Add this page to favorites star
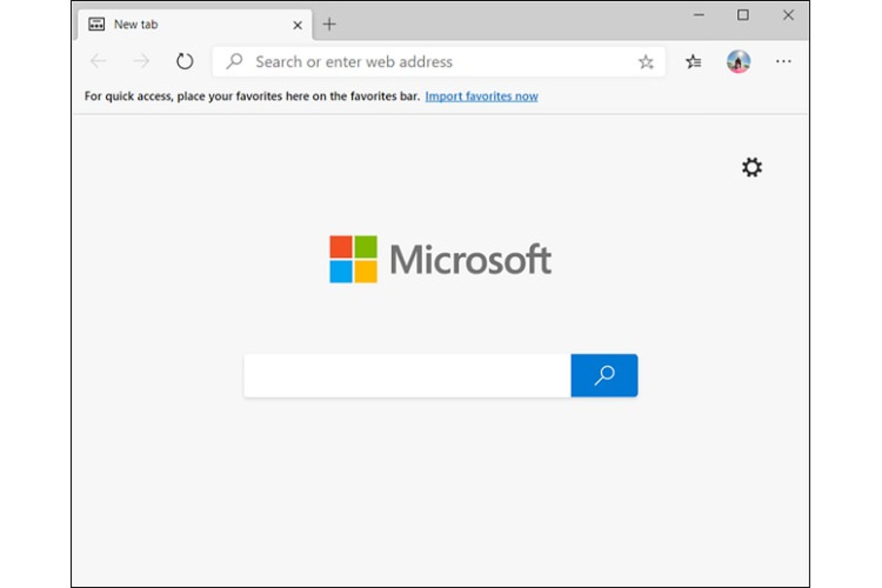 645,62
